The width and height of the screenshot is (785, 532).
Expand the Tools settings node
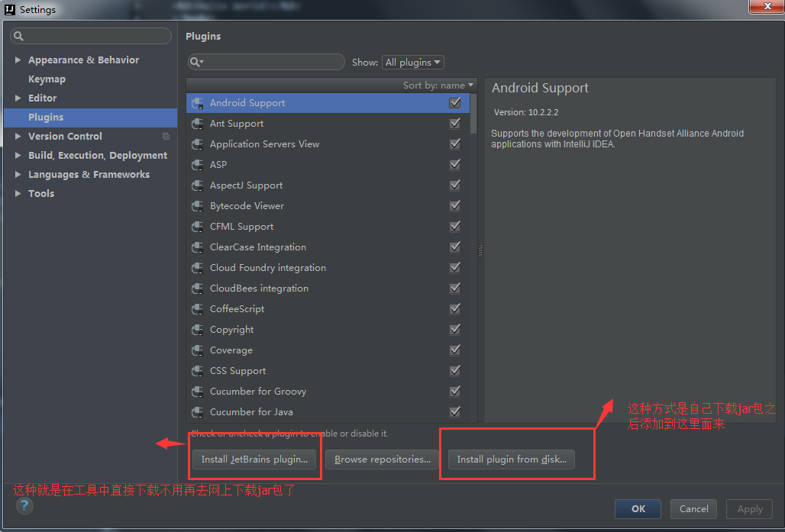coord(18,193)
